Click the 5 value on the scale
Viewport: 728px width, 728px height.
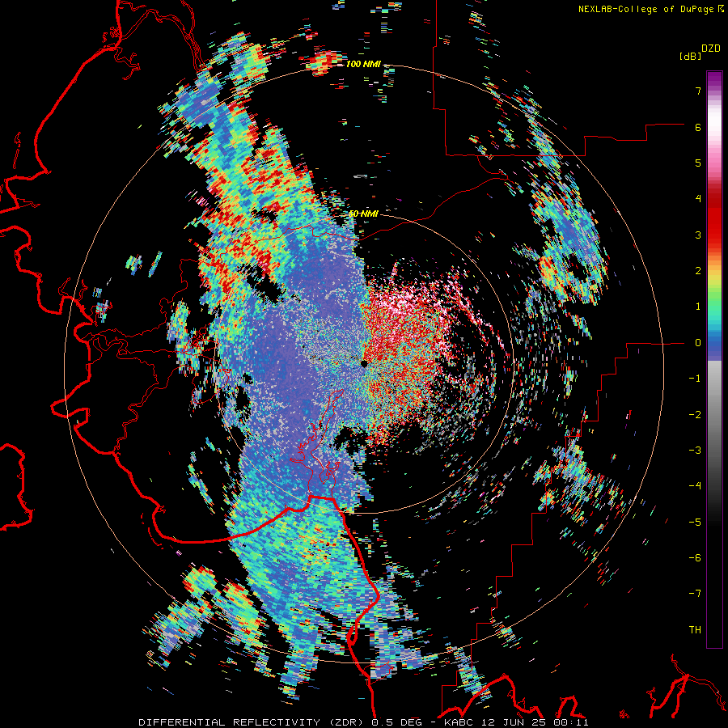pyautogui.click(x=698, y=163)
